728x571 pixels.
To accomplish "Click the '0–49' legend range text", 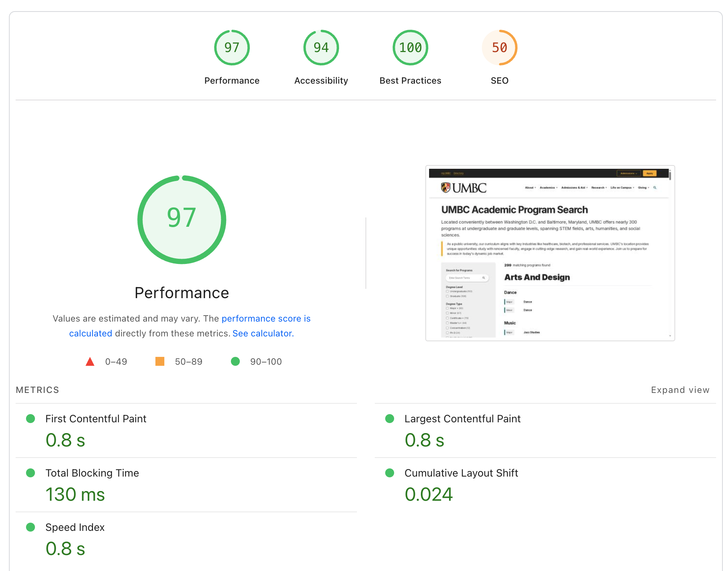I will pyautogui.click(x=116, y=362).
